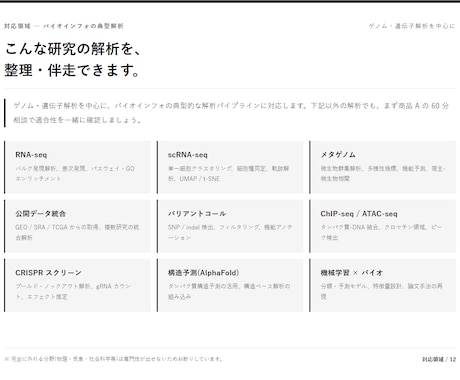Screen dimensions: 460x380
Task: Click the top-right text ゲノム・遺伝子解析を中心に
Action: pyautogui.click(x=412, y=26)
